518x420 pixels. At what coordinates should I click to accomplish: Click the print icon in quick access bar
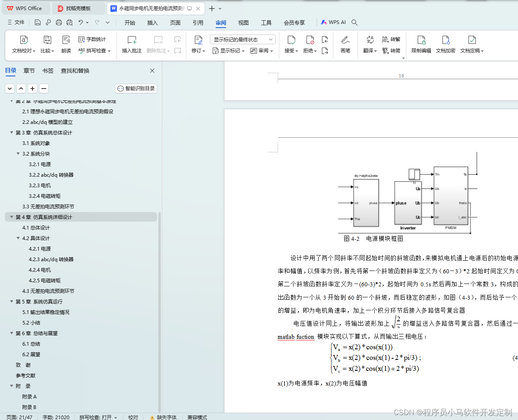coord(59,22)
